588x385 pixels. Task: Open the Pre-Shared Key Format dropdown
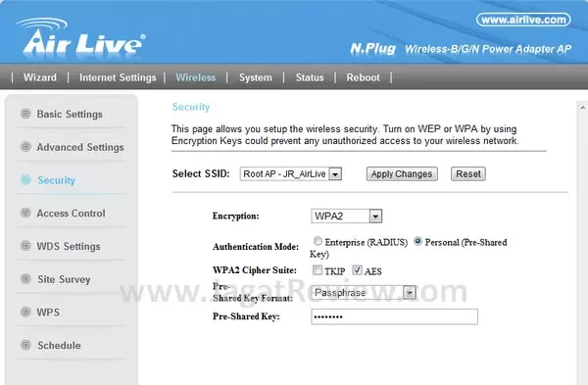(x=364, y=292)
